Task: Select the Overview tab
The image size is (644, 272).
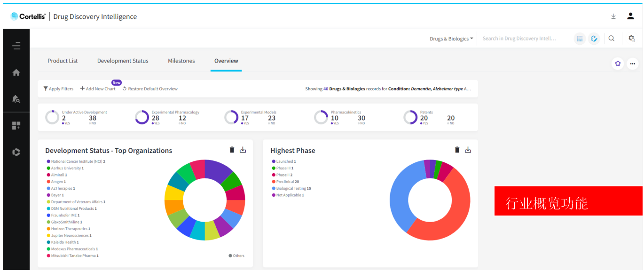Action: click(226, 61)
